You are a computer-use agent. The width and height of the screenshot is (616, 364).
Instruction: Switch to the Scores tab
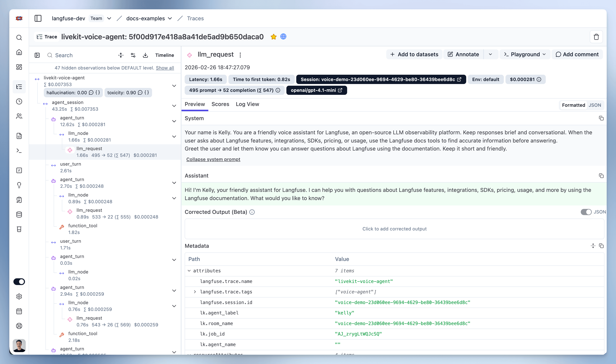point(220,104)
